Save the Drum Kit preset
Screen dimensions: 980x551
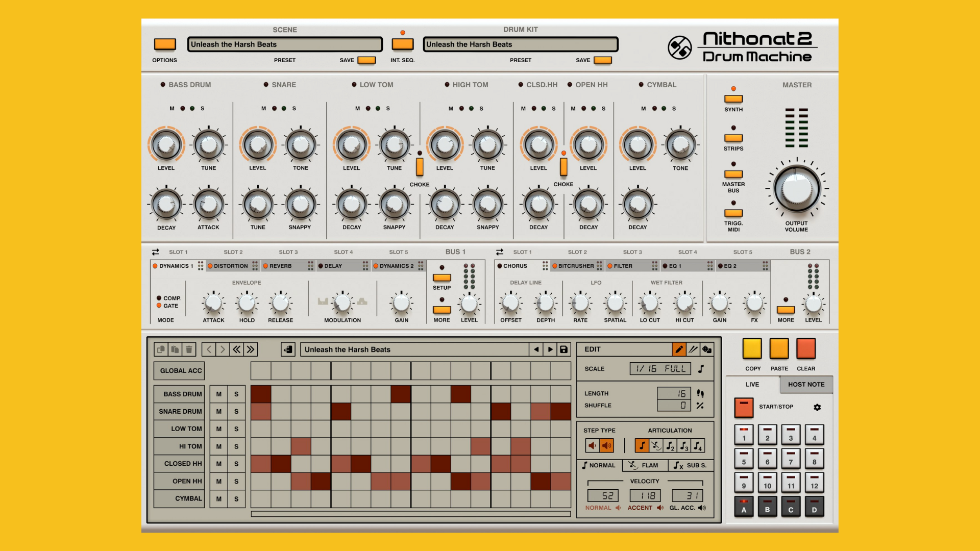coord(603,60)
